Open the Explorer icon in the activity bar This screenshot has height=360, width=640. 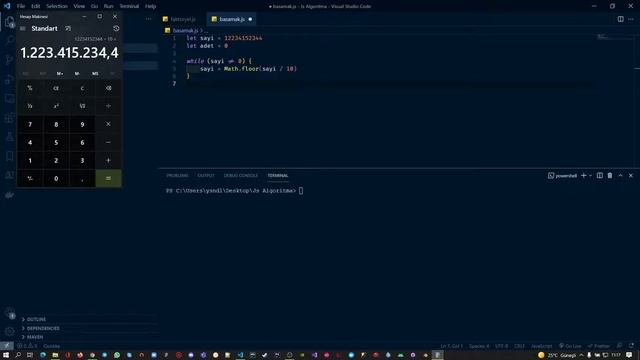[x=9, y=22]
